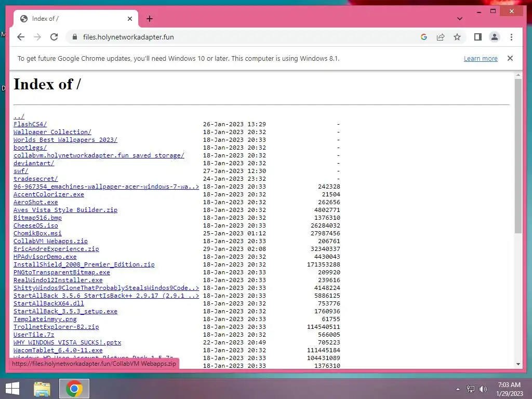Viewport: 532px width, 399px height.
Task: Click Learn more link
Action: pyautogui.click(x=481, y=58)
